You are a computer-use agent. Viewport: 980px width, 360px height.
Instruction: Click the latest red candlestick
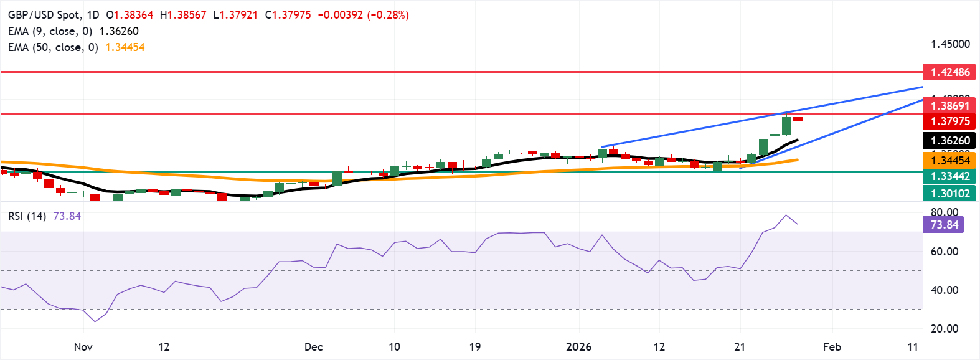(798, 119)
